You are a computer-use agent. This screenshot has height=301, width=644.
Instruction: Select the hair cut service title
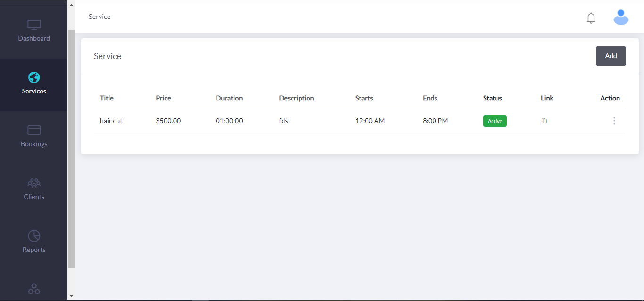tap(111, 121)
